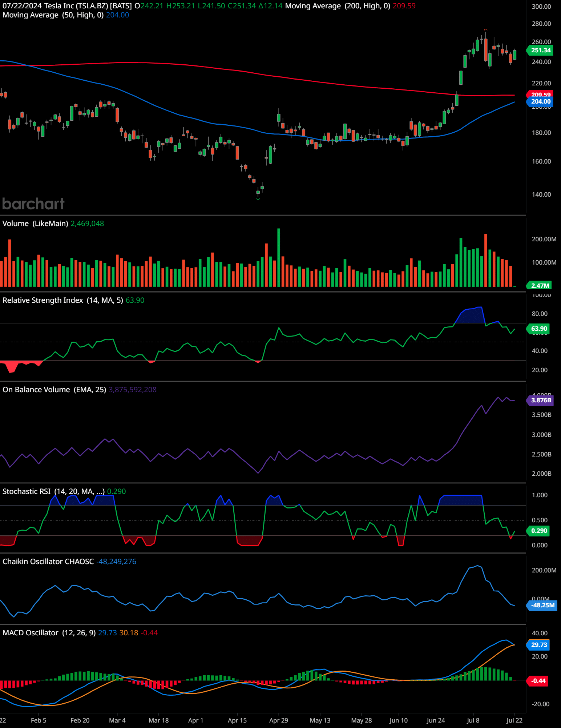Click the Moving Average (200, High, 0) label
This screenshot has width=561, height=728.
[x=338, y=6]
